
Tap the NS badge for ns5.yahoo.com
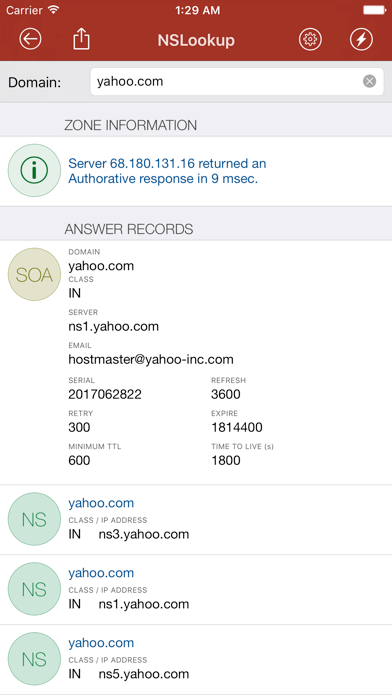pyautogui.click(x=34, y=659)
